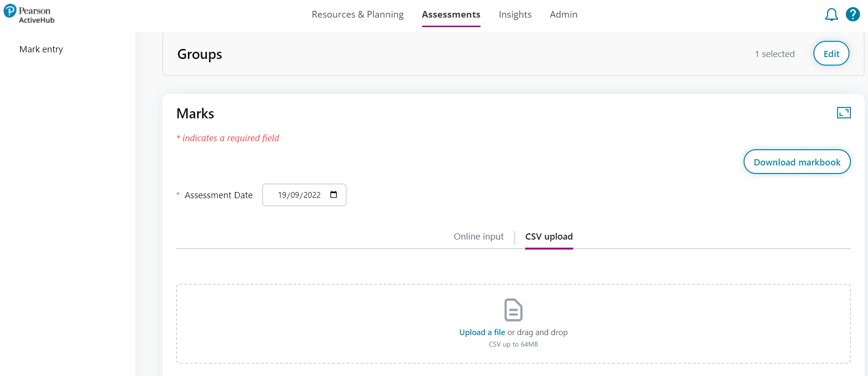Viewport: 868px width, 376px height.
Task: Focus the Assessment Date field
Action: coord(299,195)
